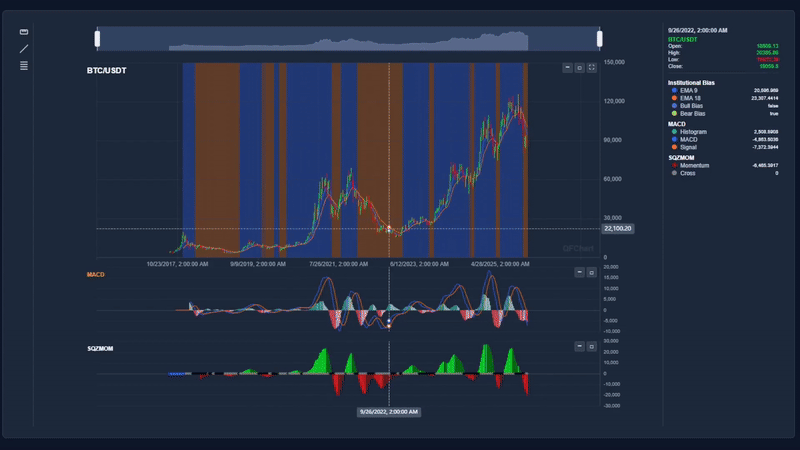Click the MACD pane restore icon

point(591,274)
